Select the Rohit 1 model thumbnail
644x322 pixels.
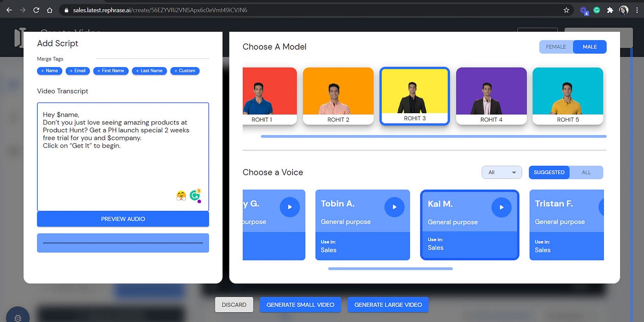(x=270, y=96)
